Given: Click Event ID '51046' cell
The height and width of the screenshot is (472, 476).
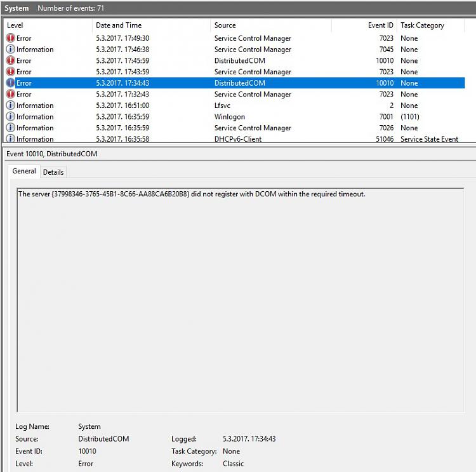Looking at the screenshot, I should tap(385, 139).
